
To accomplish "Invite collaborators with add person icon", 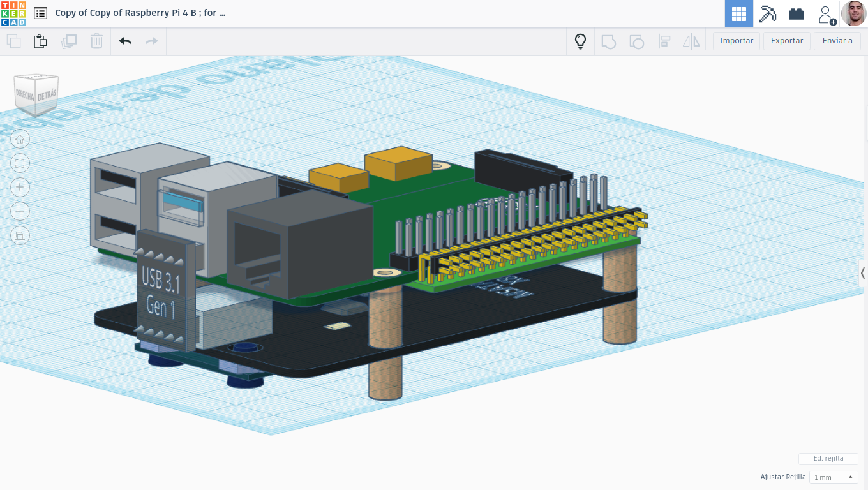I will click(x=827, y=14).
